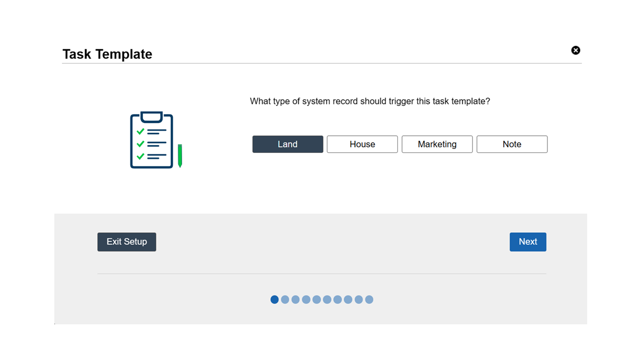
Task: Enable the Marketing record option
Action: tap(437, 144)
